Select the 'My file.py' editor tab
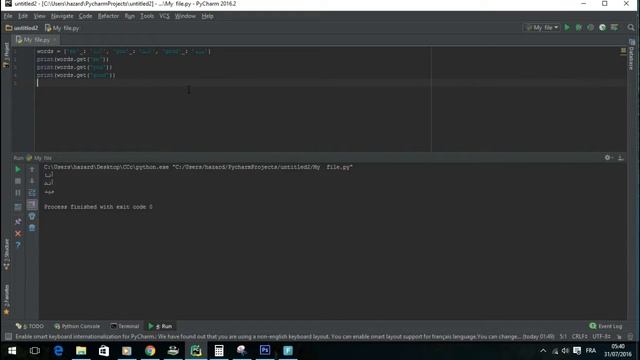Viewport: 640px width, 360px height. tap(36, 40)
